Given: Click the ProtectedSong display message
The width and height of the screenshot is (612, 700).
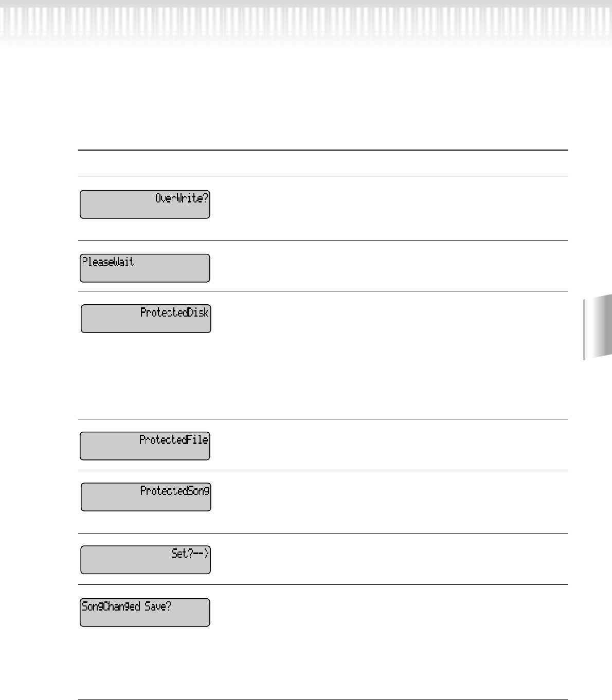Looking at the screenshot, I should tap(146, 496).
